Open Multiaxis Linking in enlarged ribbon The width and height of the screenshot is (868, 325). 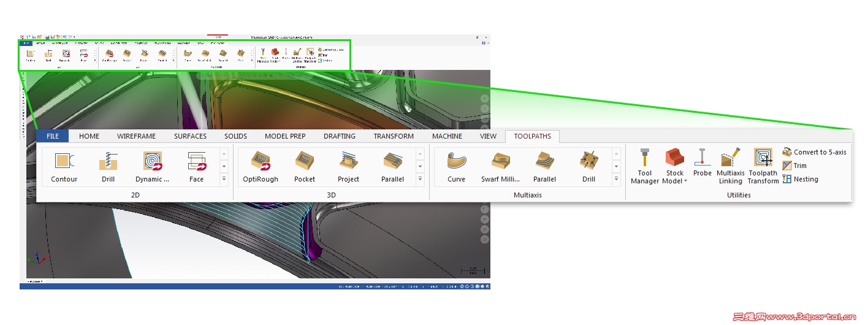pyautogui.click(x=731, y=166)
